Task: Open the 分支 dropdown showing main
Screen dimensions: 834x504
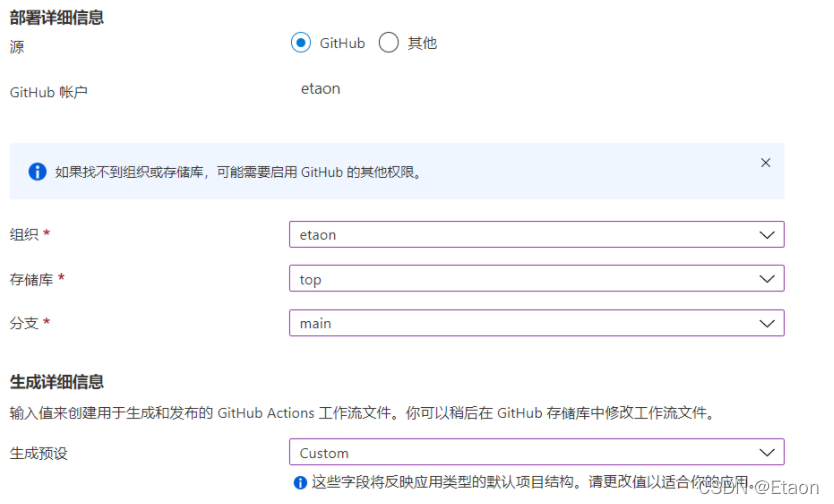Action: pyautogui.click(x=537, y=323)
